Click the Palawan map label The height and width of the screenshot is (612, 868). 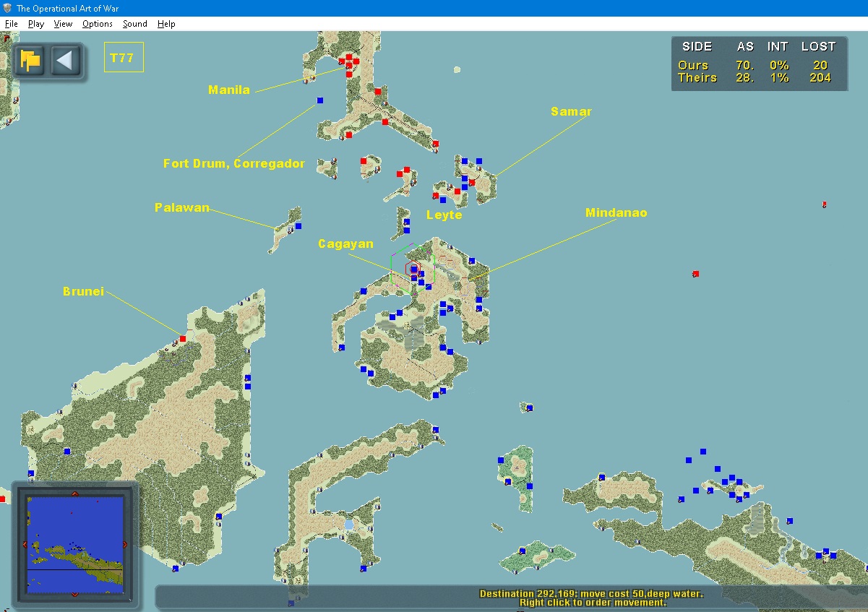pos(182,207)
